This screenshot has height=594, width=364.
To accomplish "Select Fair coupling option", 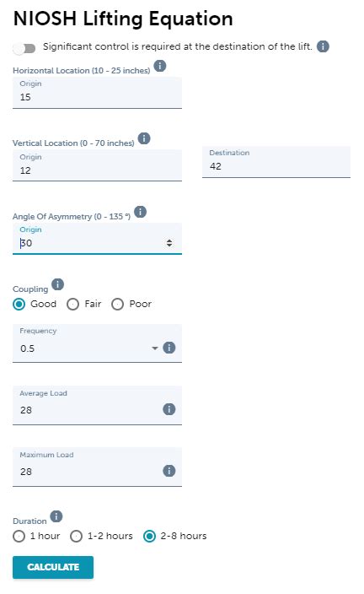I will (x=84, y=305).
